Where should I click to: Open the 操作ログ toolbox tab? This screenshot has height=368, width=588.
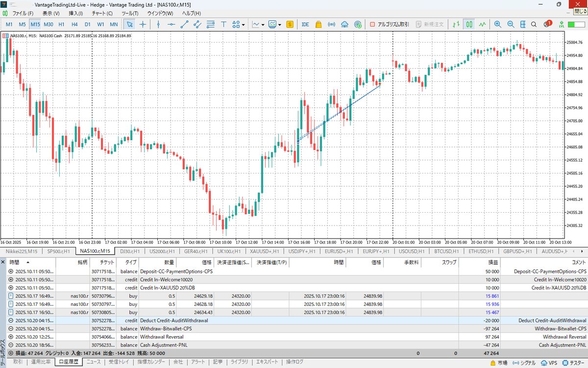point(295,362)
